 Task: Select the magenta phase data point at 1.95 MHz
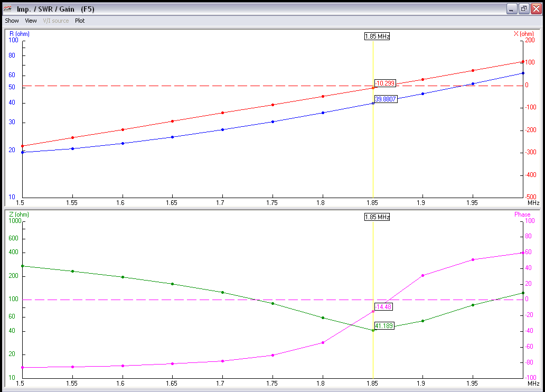pyautogui.click(x=473, y=259)
